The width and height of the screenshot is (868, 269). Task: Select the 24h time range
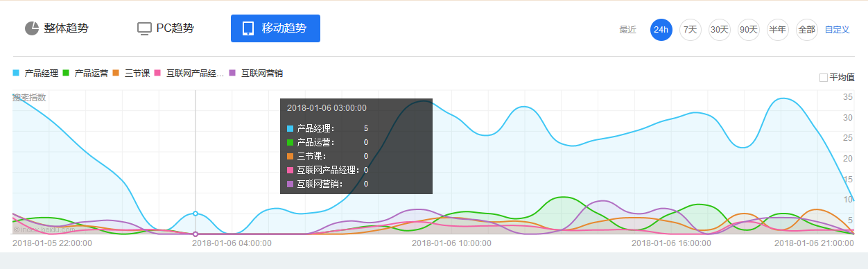(661, 30)
